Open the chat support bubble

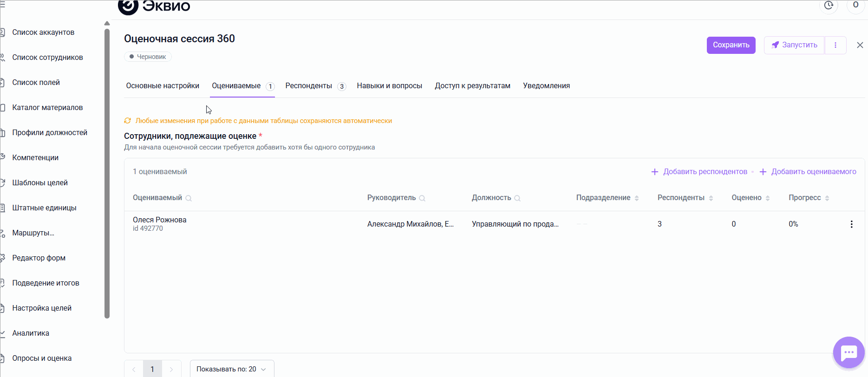[849, 352]
